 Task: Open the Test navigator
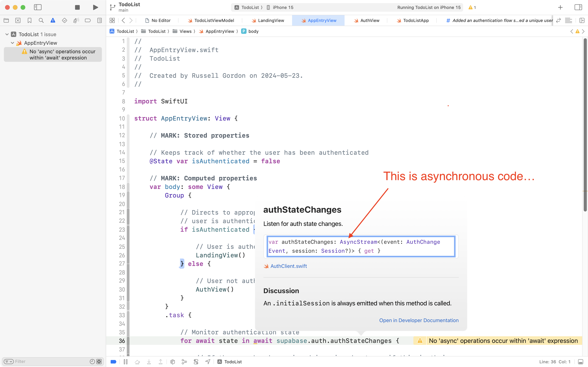(x=65, y=20)
